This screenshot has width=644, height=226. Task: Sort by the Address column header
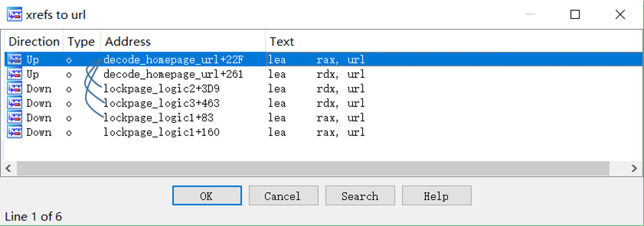click(x=183, y=42)
